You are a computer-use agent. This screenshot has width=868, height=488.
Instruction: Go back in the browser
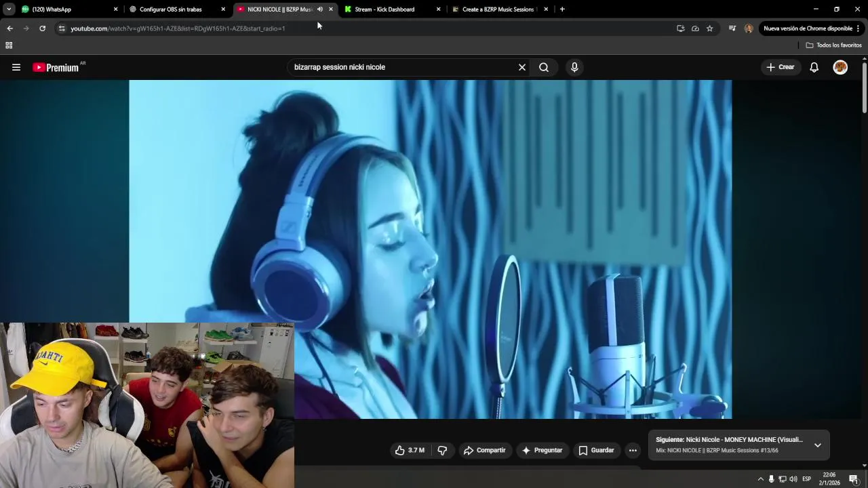click(9, 28)
